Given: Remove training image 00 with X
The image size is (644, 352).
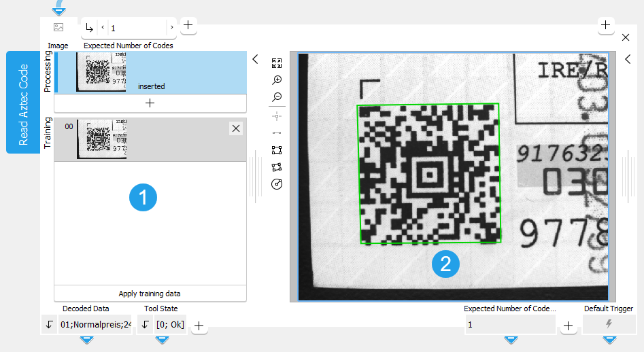Looking at the screenshot, I should pyautogui.click(x=235, y=128).
